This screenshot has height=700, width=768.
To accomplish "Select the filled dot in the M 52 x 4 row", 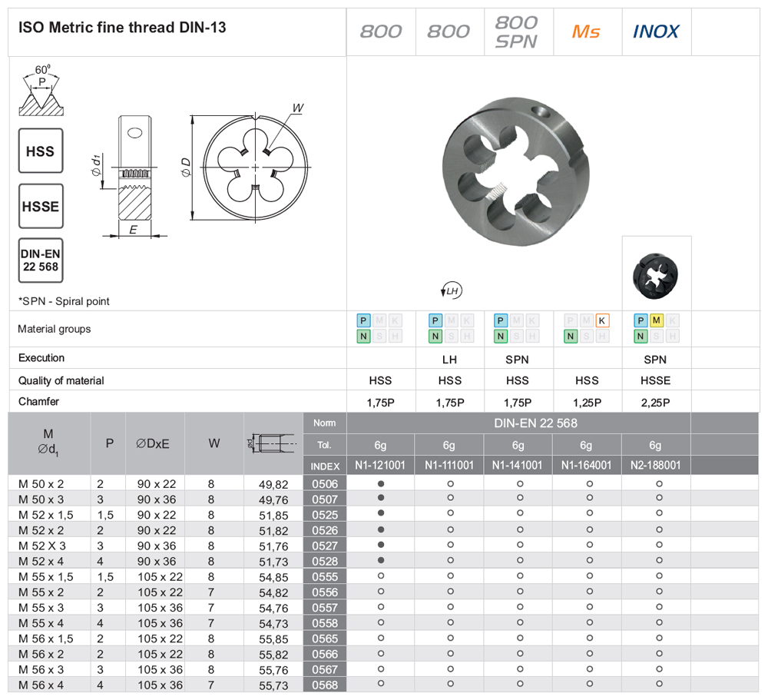I will tap(381, 561).
